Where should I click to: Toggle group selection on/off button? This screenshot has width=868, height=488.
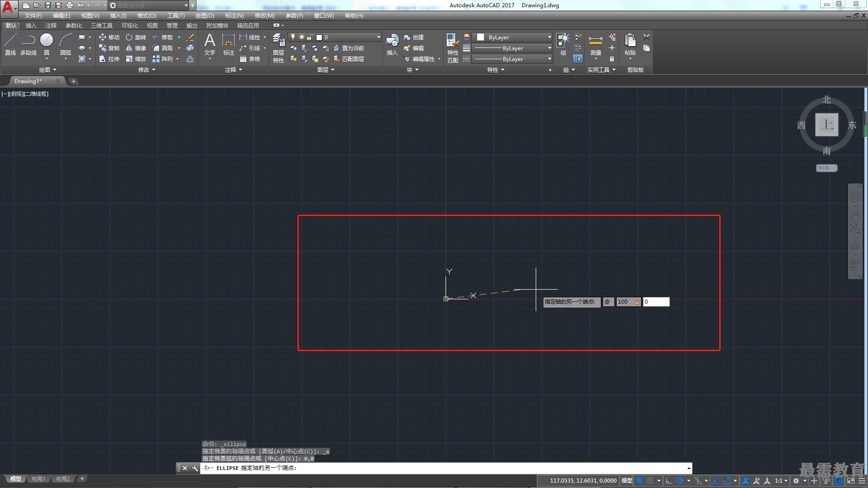(578, 59)
